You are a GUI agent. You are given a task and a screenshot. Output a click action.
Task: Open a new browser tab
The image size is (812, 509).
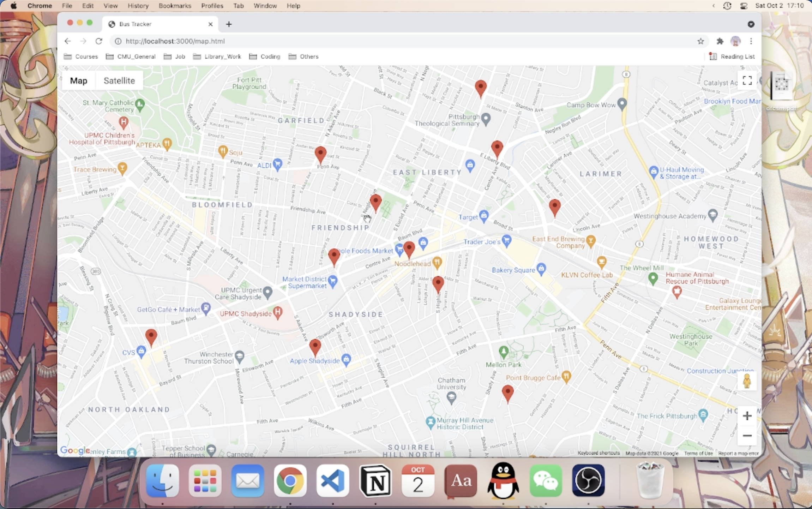point(229,24)
